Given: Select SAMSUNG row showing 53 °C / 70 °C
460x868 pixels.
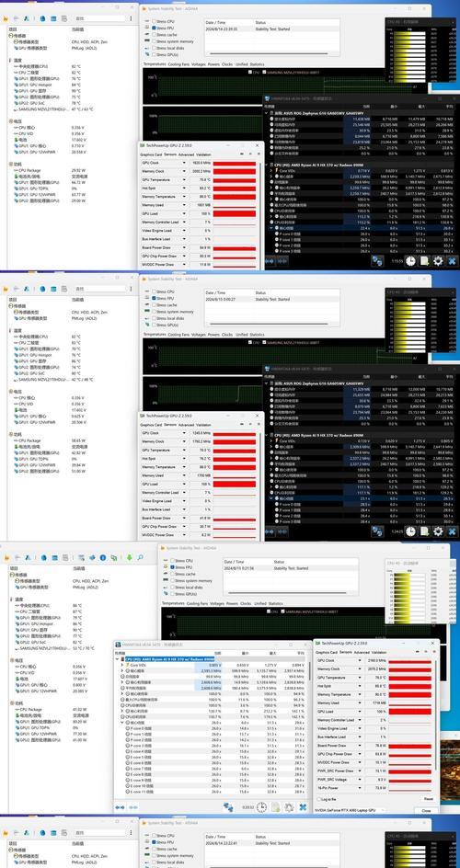Looking at the screenshot, I should pyautogui.click(x=55, y=648).
